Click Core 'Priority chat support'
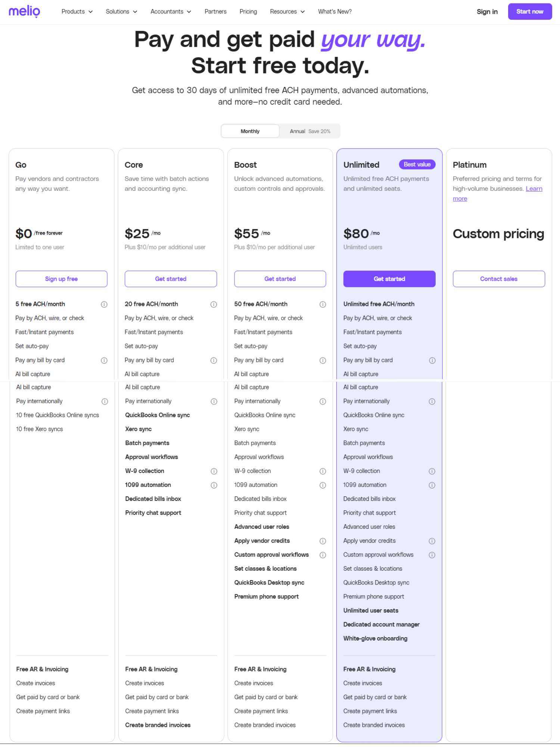560x747 pixels. pyautogui.click(x=153, y=513)
